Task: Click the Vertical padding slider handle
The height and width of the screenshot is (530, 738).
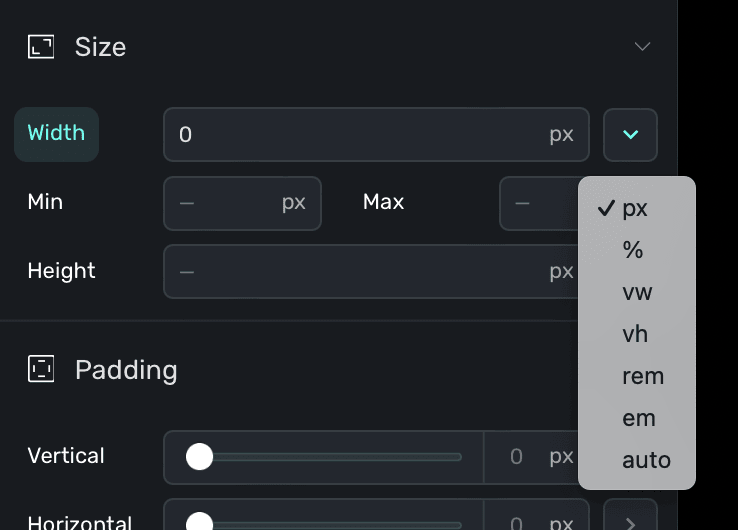Action: [x=200, y=457]
